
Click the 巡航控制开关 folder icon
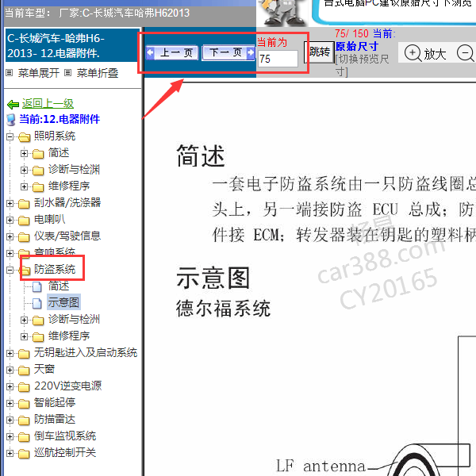(x=24, y=454)
